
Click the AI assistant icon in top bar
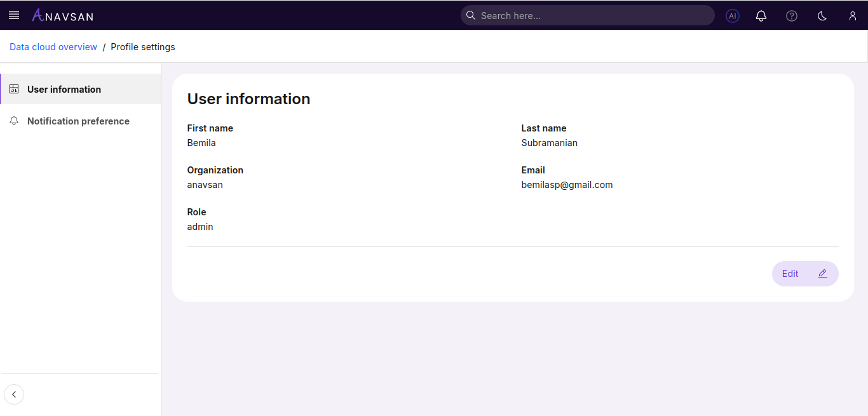732,15
